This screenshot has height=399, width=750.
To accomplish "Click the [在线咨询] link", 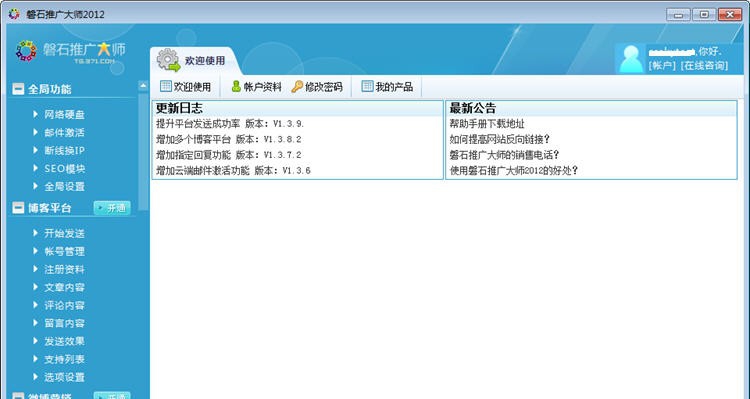I will [705, 66].
